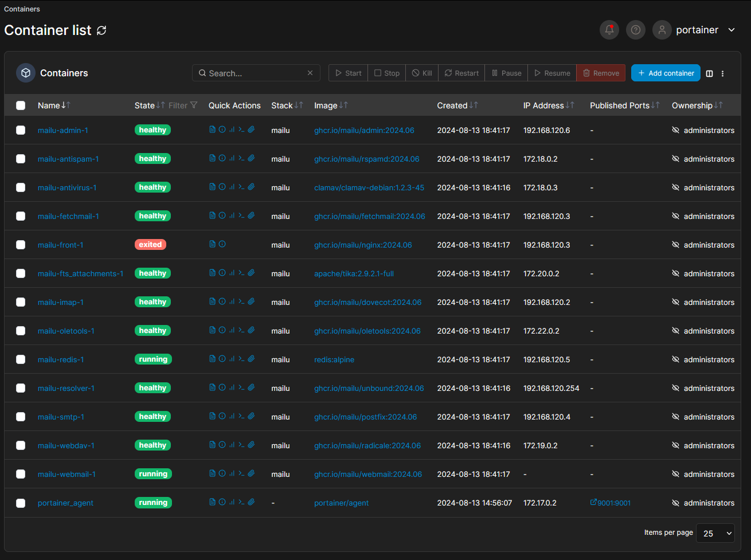751x560 pixels.
Task: Click attach paperclip icon for portainer_agent
Action: [251, 502]
